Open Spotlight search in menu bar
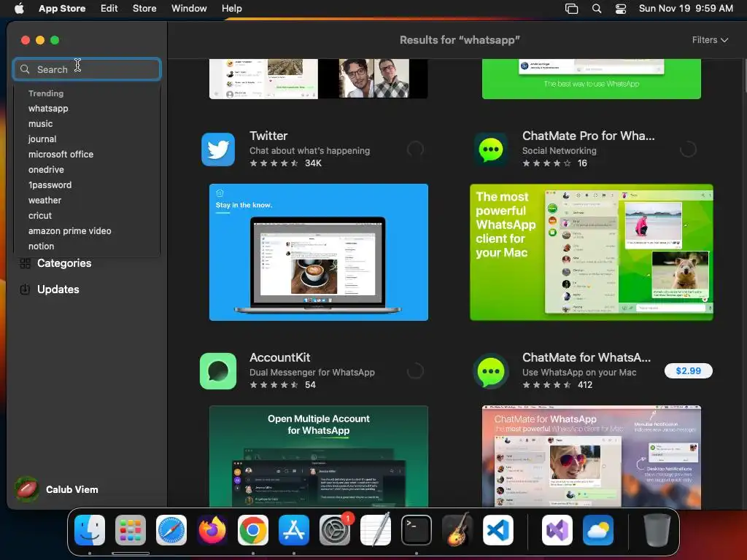The width and height of the screenshot is (747, 560). coord(597,9)
